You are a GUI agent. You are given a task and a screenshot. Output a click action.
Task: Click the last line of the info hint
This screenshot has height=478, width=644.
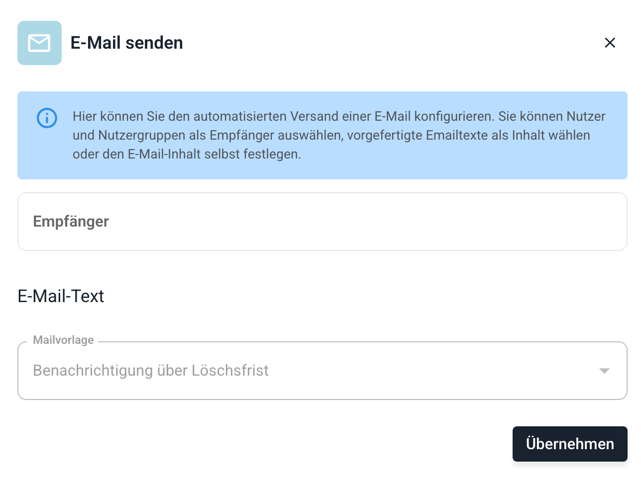pyautogui.click(x=186, y=154)
